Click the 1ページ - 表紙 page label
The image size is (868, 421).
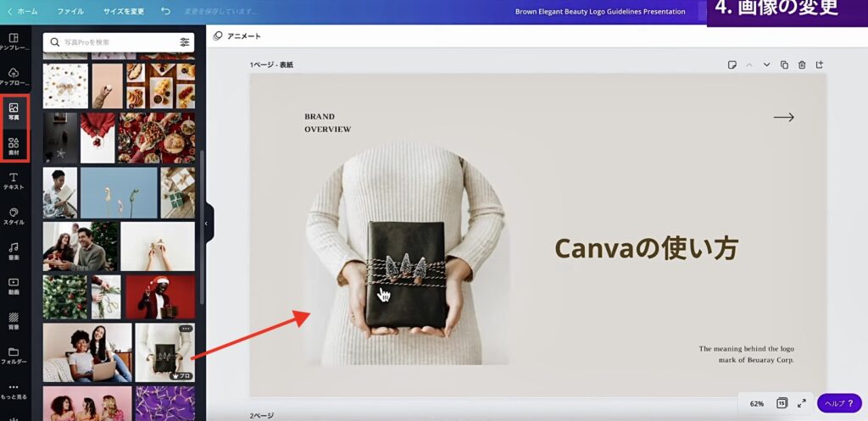click(271, 64)
